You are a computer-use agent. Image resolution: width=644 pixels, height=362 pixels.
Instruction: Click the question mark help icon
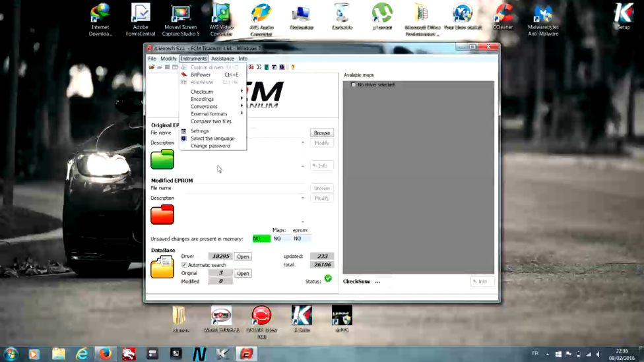[293, 67]
